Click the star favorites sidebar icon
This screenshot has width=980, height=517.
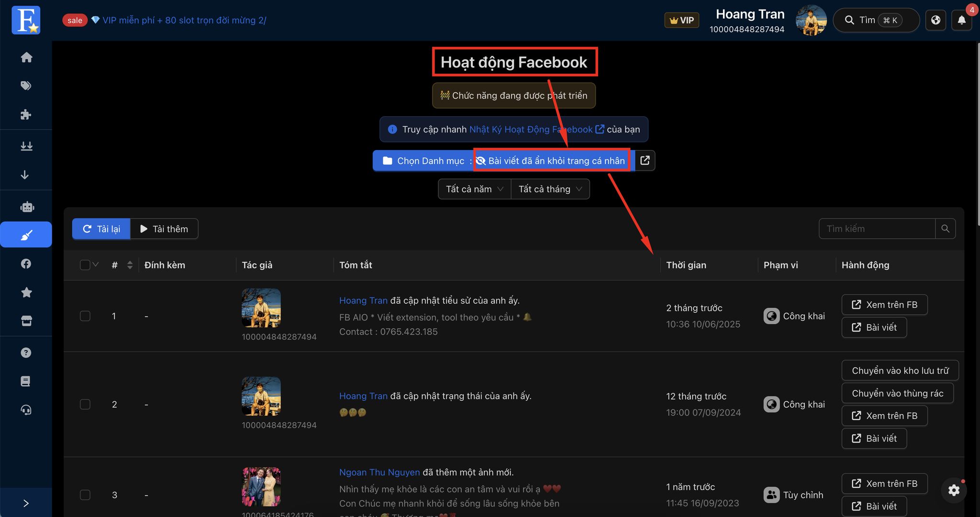tap(26, 292)
